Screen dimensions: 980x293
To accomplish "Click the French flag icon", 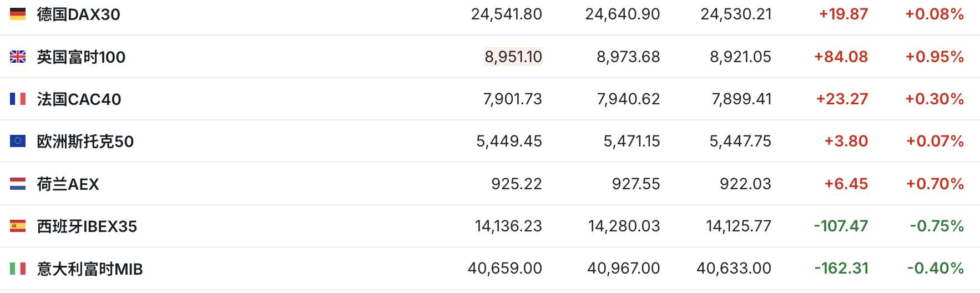I will [x=18, y=99].
